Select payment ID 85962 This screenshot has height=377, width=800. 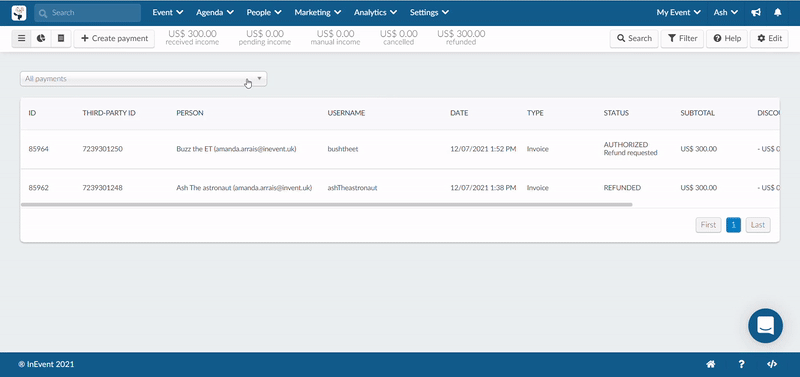39,188
